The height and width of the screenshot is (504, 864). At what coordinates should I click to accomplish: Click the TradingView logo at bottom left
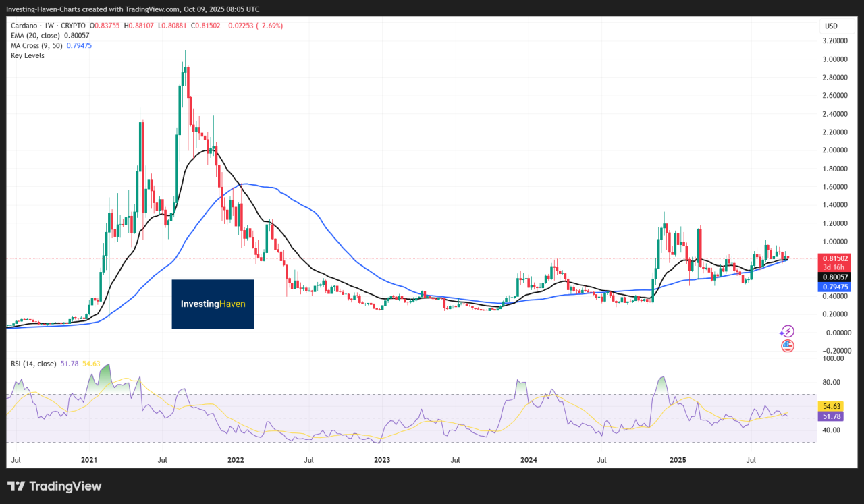[54, 486]
